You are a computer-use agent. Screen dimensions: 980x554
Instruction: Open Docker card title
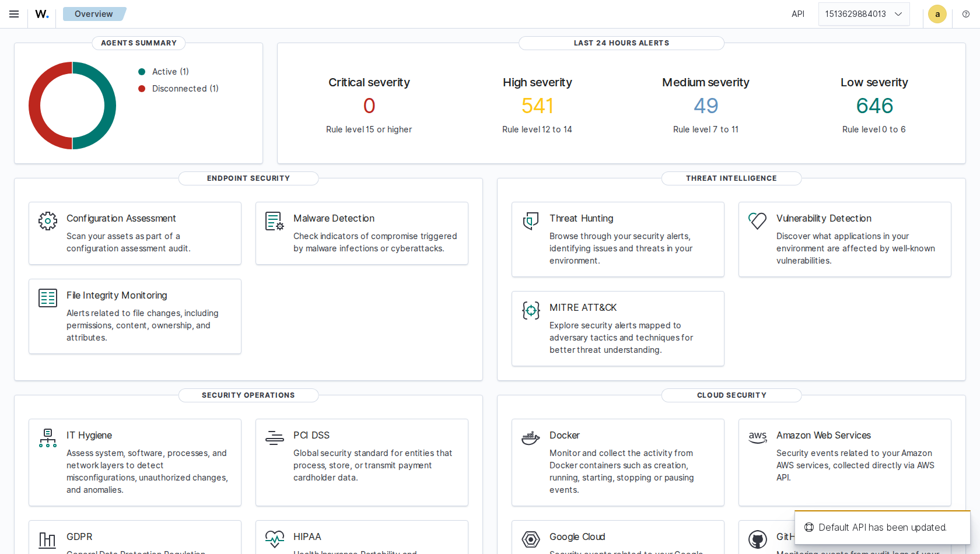(565, 435)
